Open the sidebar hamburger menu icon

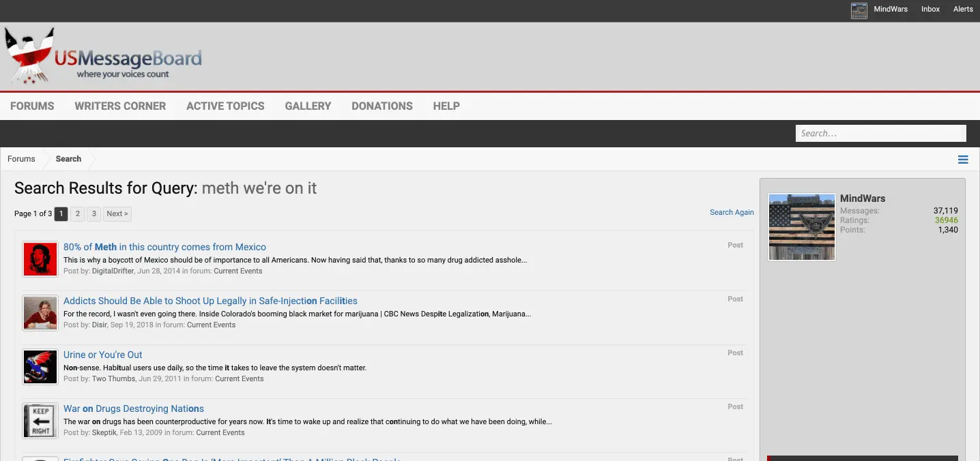963,160
